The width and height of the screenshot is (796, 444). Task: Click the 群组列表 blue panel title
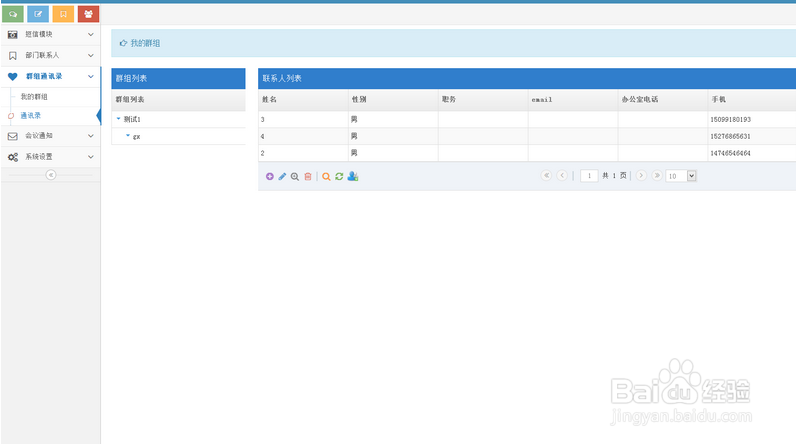[131, 79]
